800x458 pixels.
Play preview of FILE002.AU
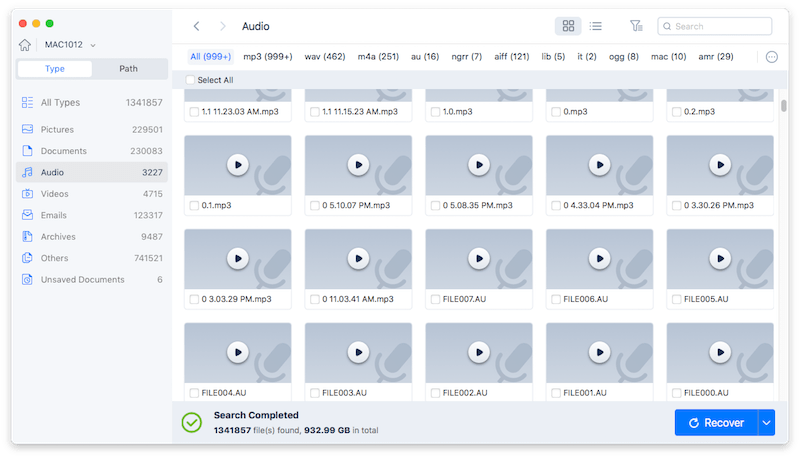pos(479,352)
